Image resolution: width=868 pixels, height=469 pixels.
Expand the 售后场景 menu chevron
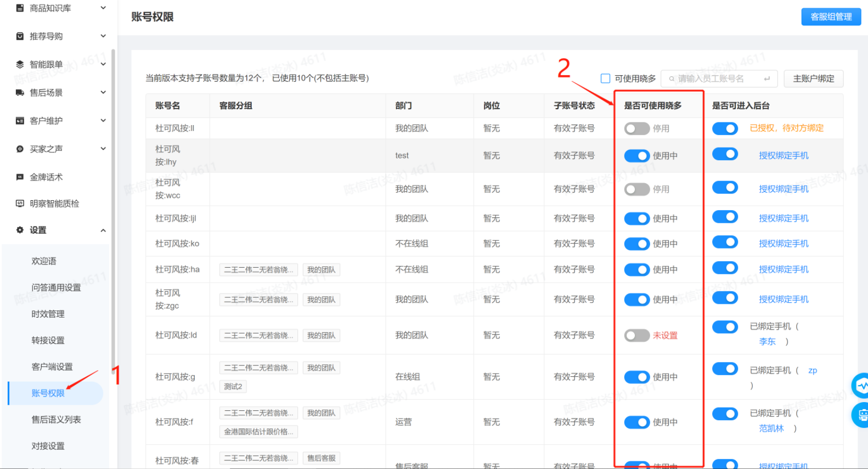pos(103,93)
